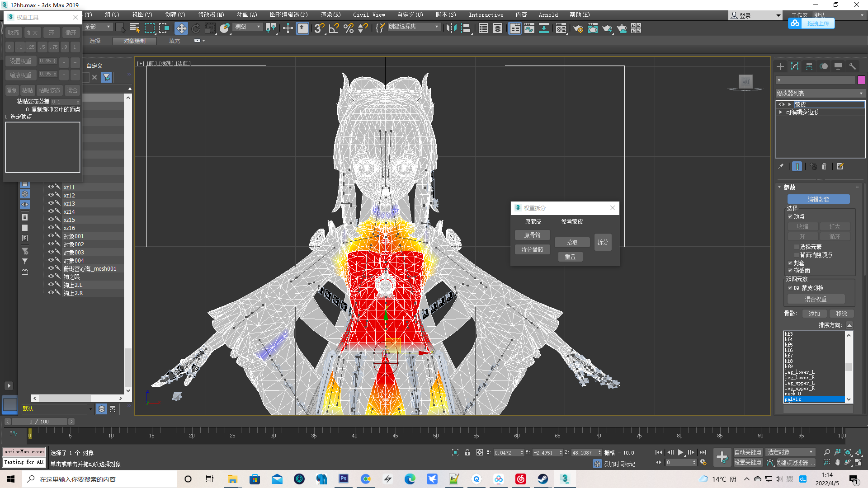
Task: Activate the Select and Rotate tool
Action: pyautogui.click(x=196, y=28)
